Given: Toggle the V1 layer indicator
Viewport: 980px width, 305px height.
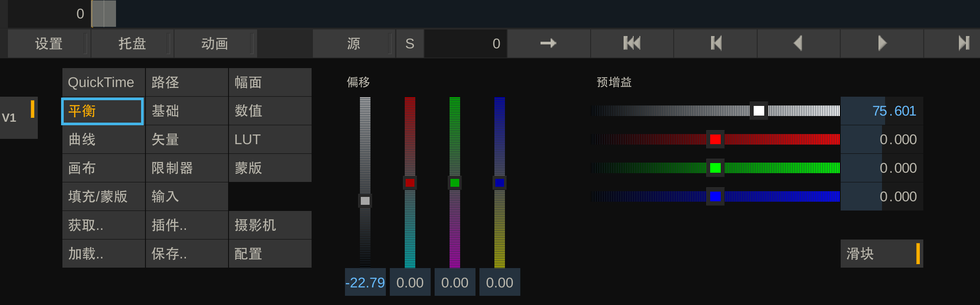Looking at the screenshot, I should [18, 117].
